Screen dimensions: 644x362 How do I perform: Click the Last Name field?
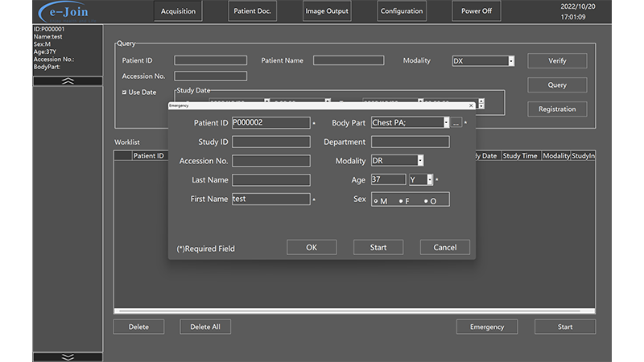point(271,179)
